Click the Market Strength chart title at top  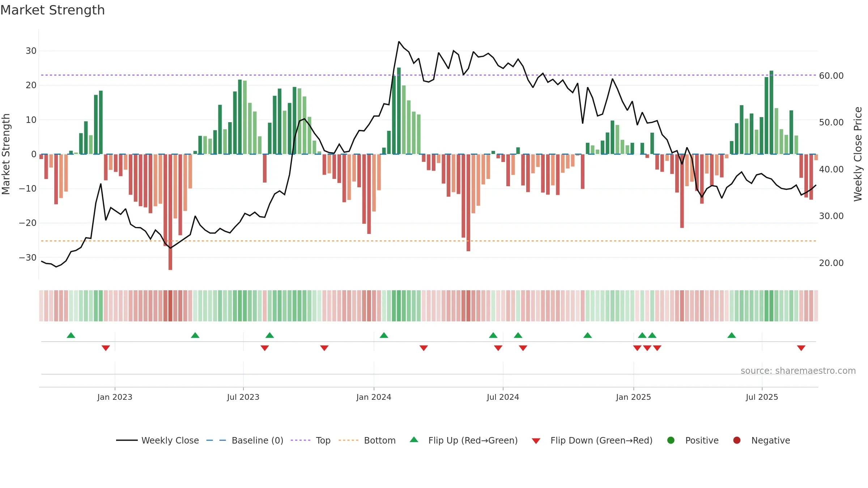coord(52,10)
